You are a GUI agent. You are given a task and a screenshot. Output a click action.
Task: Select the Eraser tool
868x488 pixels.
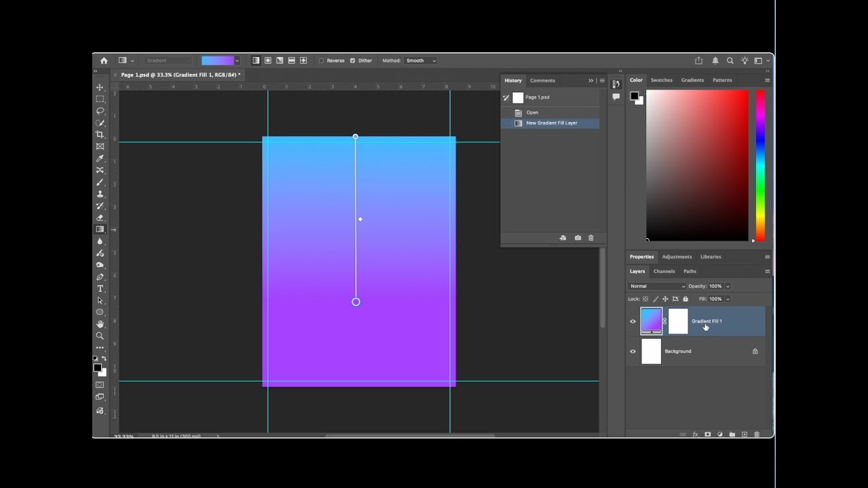tap(100, 218)
